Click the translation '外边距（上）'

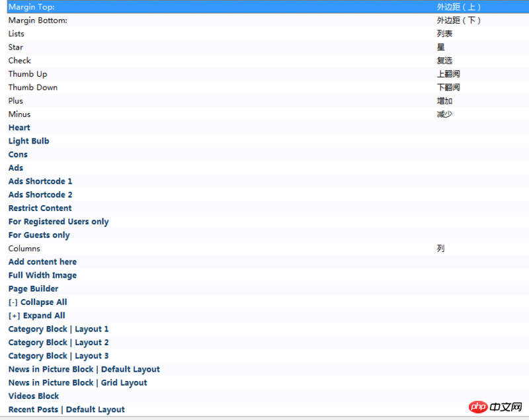458,7
